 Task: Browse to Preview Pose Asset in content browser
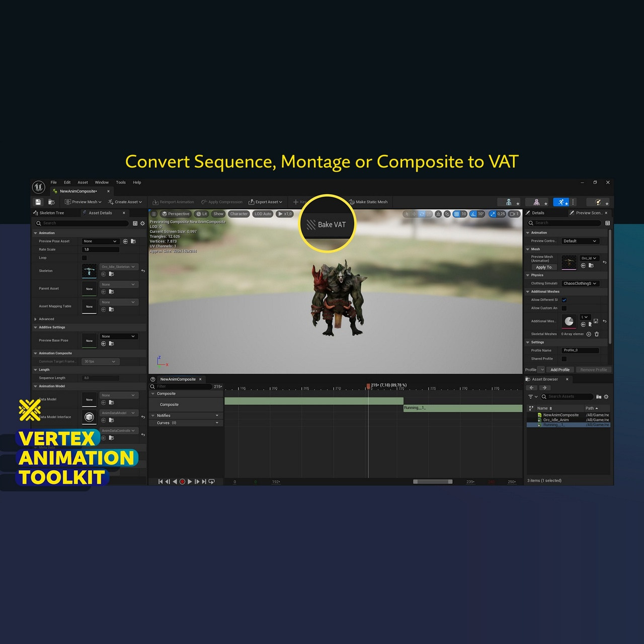[x=133, y=242]
